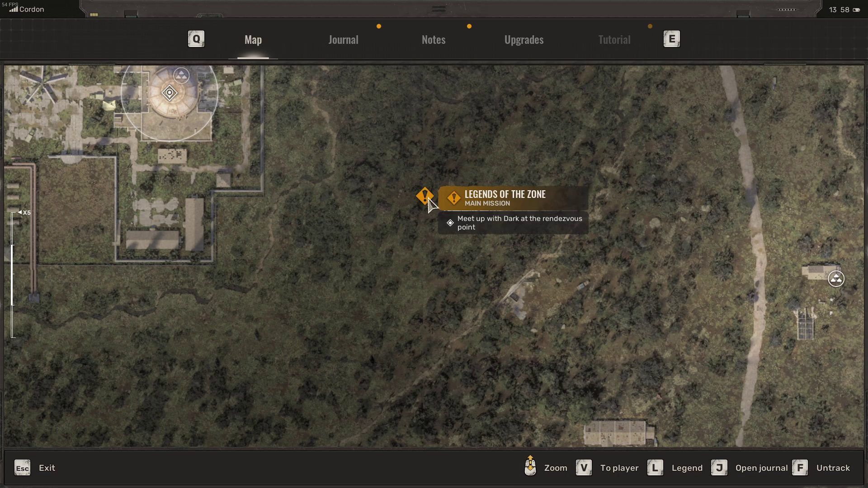This screenshot has width=868, height=488.
Task: Click the X5 zoom level indicator arrow
Action: tap(20, 212)
